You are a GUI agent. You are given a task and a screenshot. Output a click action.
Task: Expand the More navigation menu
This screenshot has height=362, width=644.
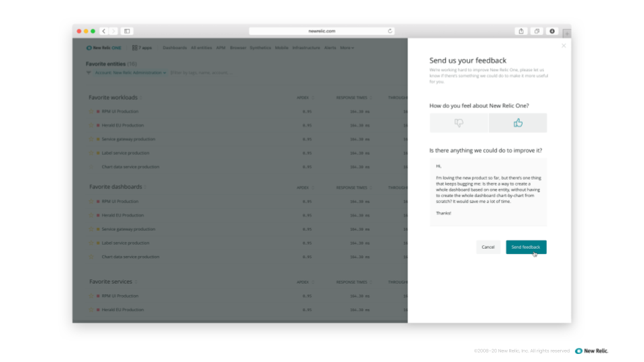[x=347, y=48]
